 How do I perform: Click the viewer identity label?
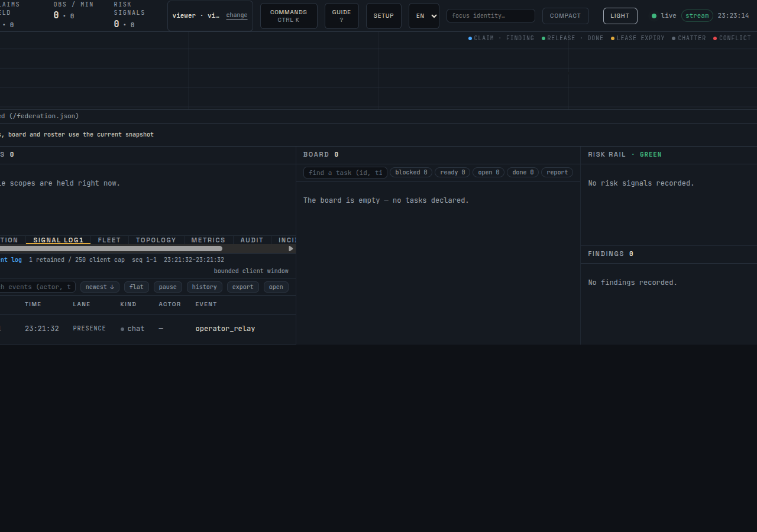point(196,16)
